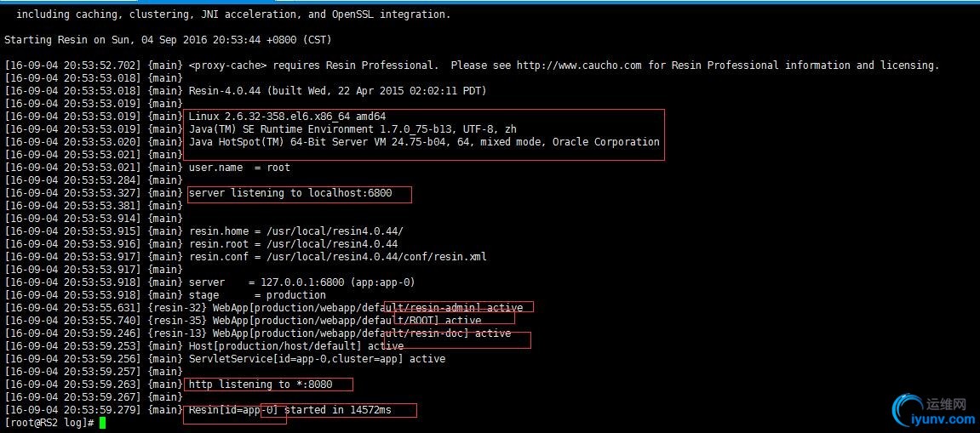Click the Resin-4.0.44 build version text
Viewport: 980px width, 433px height.
[x=337, y=91]
